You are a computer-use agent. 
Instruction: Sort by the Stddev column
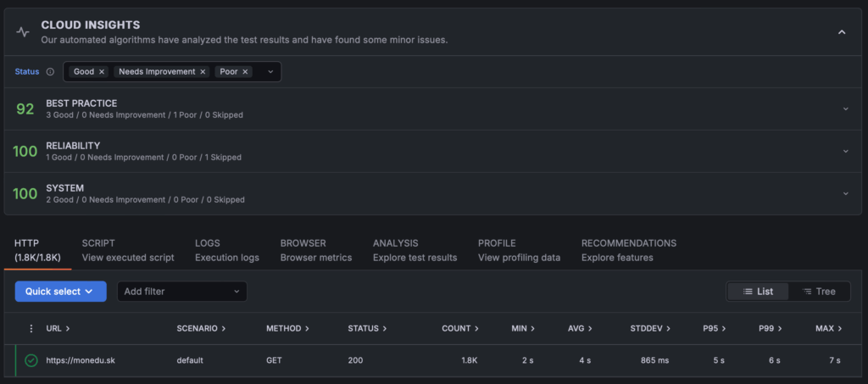(650, 329)
